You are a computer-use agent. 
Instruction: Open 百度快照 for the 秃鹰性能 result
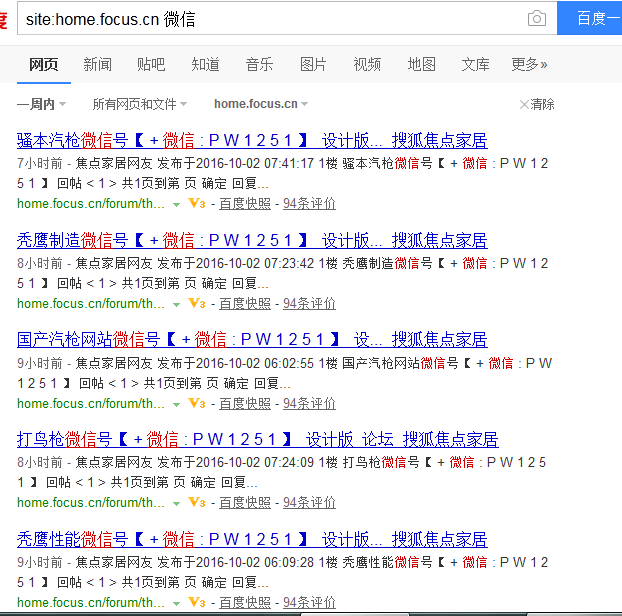pyautogui.click(x=245, y=603)
